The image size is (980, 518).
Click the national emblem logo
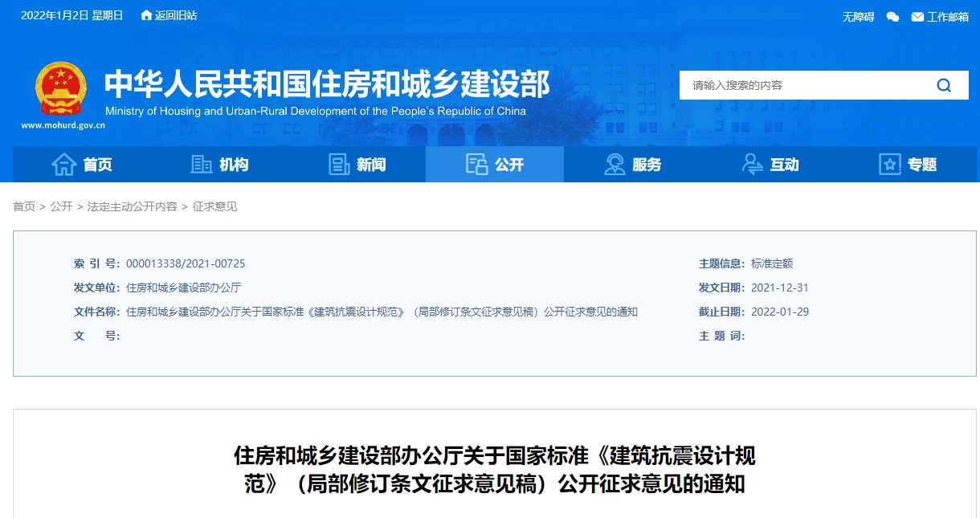[x=61, y=88]
